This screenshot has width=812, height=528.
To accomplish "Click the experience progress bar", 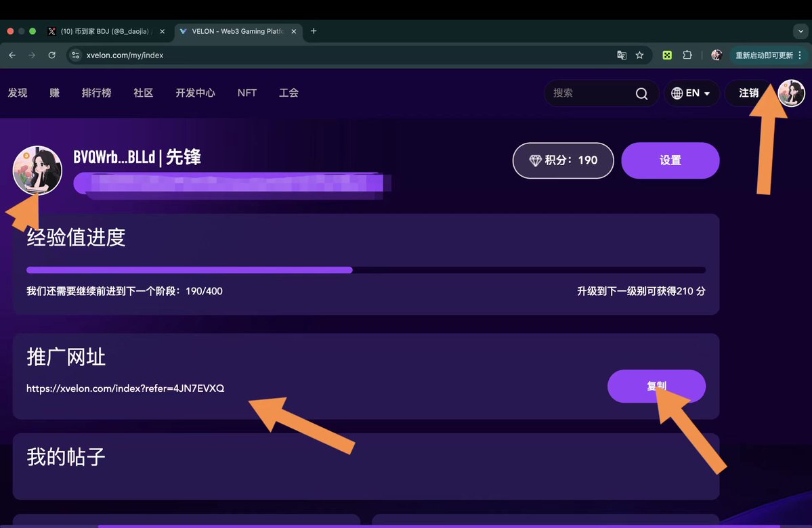I will [366, 269].
